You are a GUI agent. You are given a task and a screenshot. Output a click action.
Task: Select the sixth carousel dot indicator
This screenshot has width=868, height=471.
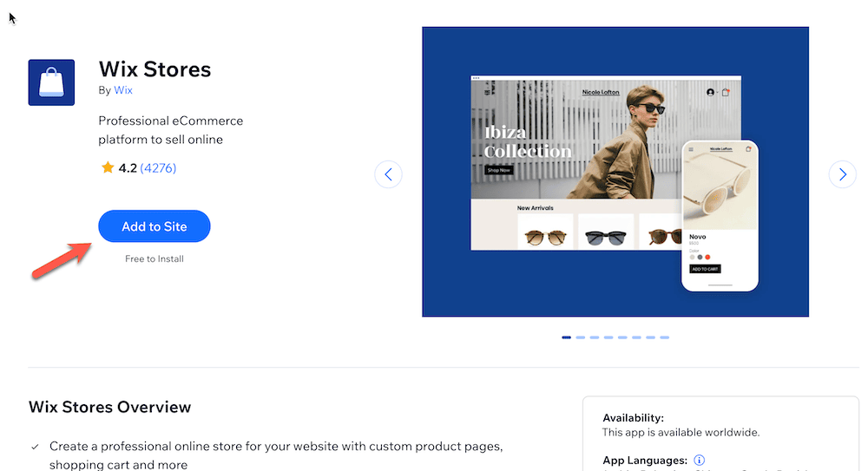[x=636, y=337]
